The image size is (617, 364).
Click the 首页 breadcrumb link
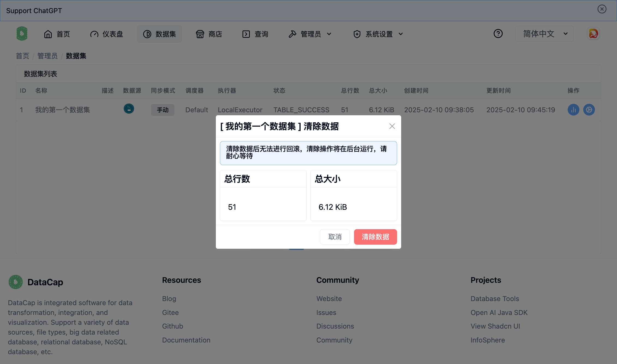pos(22,56)
